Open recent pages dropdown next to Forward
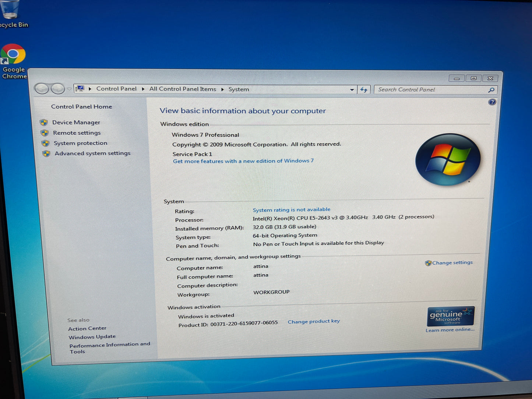The height and width of the screenshot is (399, 532). point(69,89)
